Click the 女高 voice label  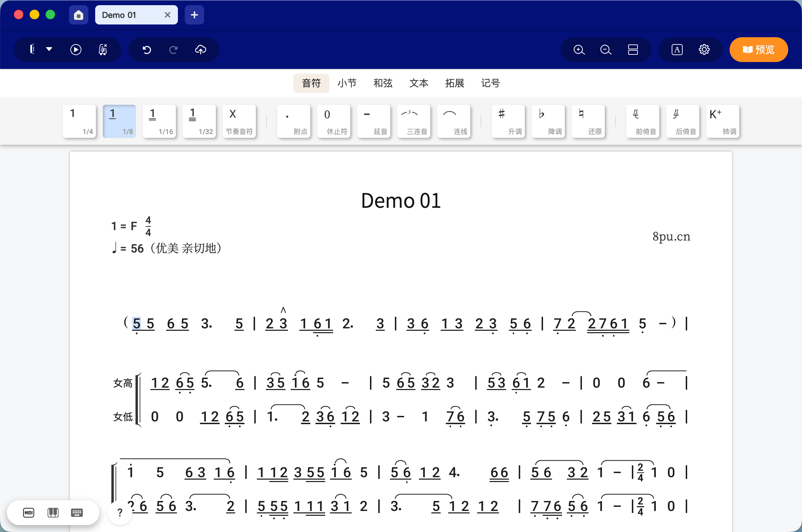(x=123, y=383)
